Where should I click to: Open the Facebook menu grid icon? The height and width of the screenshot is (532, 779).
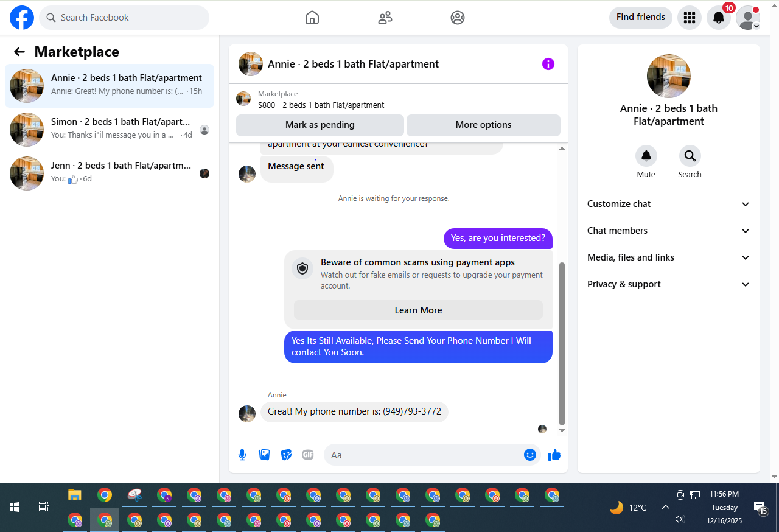coord(690,18)
